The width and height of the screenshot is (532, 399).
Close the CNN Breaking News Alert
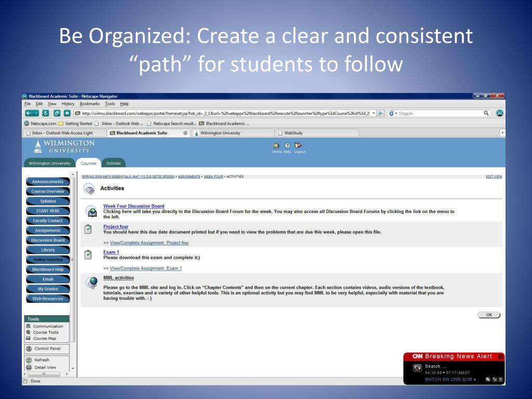tap(500, 356)
